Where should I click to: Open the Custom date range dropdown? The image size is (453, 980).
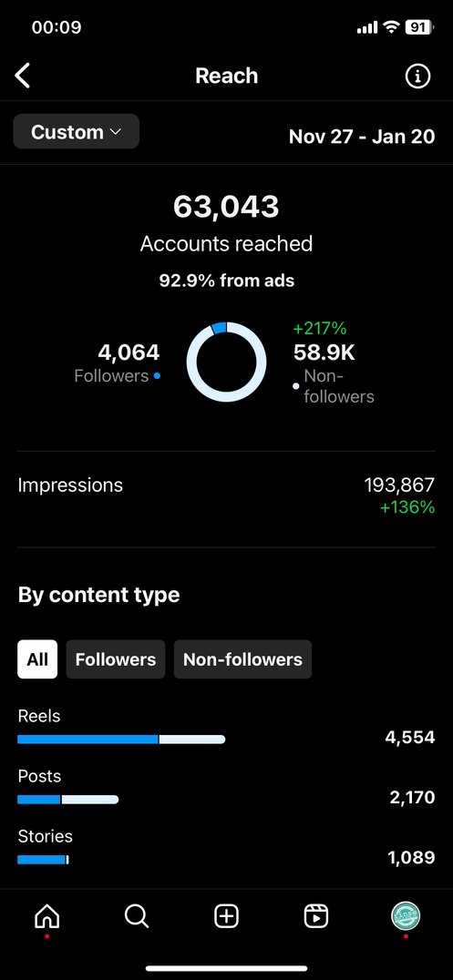pos(77,132)
